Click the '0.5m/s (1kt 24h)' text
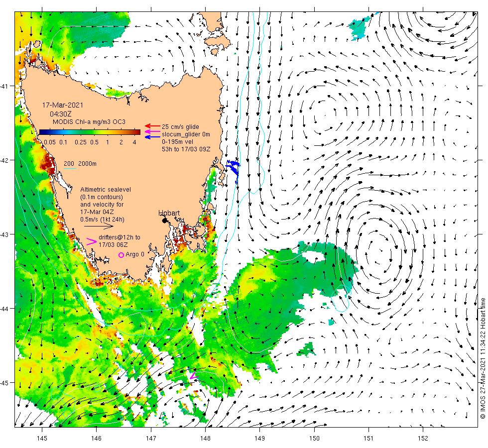The height and width of the screenshot is (448, 488). (x=102, y=220)
